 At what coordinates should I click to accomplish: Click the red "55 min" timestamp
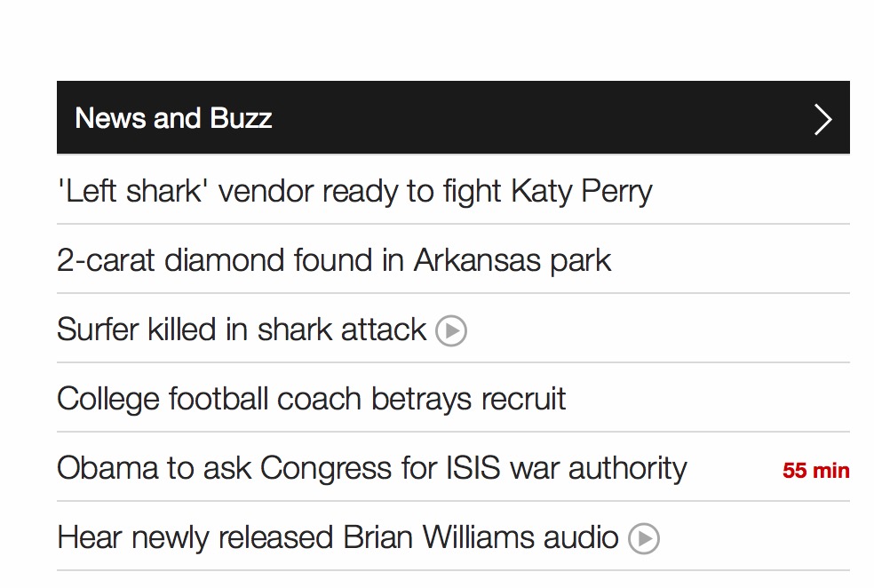tap(815, 471)
